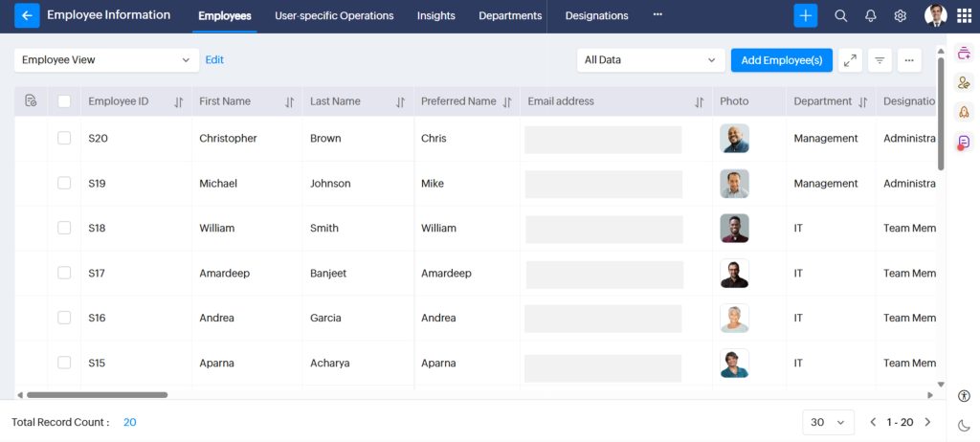Go to next page arrow
This screenshot has height=442, width=980.
tap(927, 422)
